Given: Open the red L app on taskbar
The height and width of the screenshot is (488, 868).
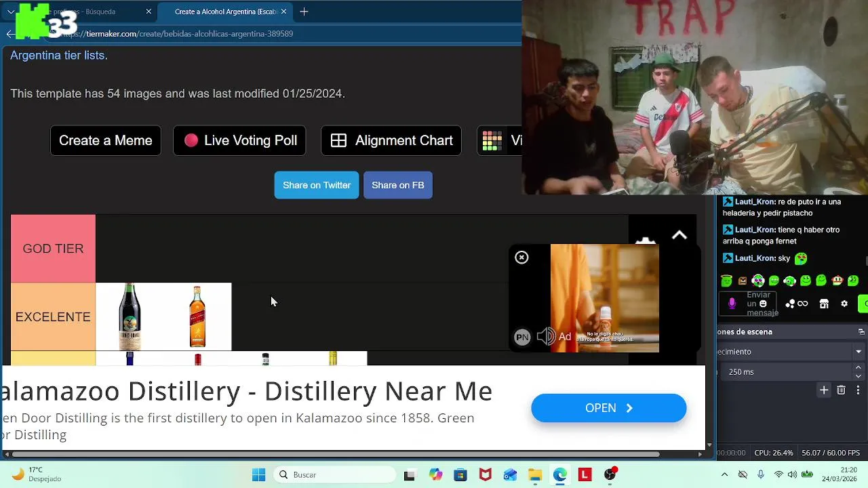Looking at the screenshot, I should (x=585, y=475).
